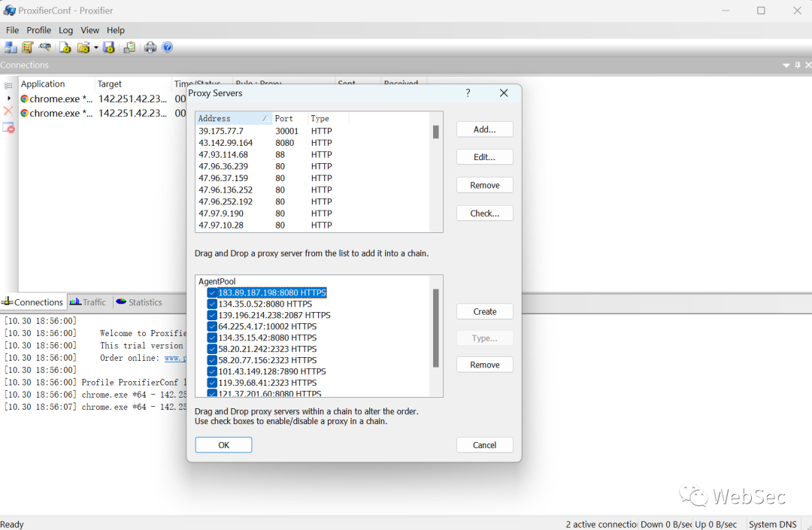The width and height of the screenshot is (812, 530).
Task: Click the red X icon in Connections sidebar
Action: point(8,111)
